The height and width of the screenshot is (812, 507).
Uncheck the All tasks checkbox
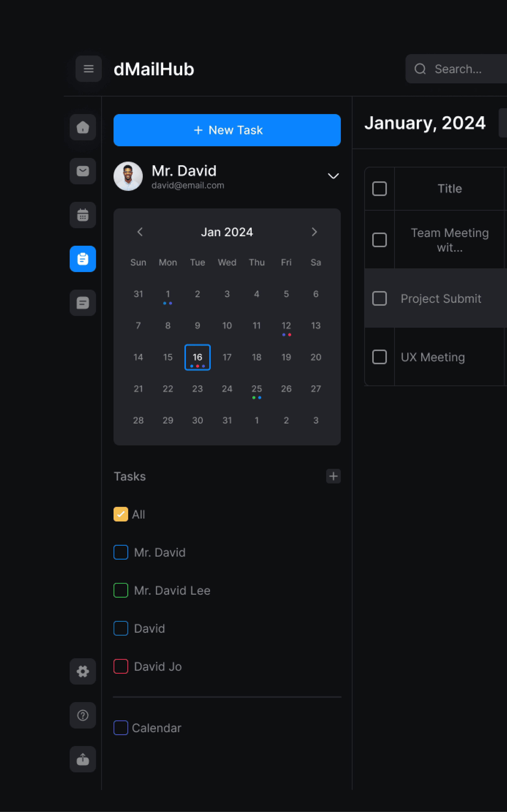(x=121, y=514)
